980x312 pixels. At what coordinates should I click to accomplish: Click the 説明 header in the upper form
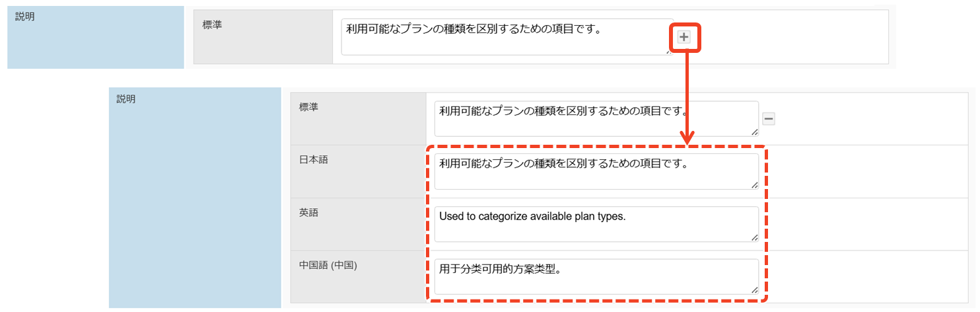tap(25, 17)
